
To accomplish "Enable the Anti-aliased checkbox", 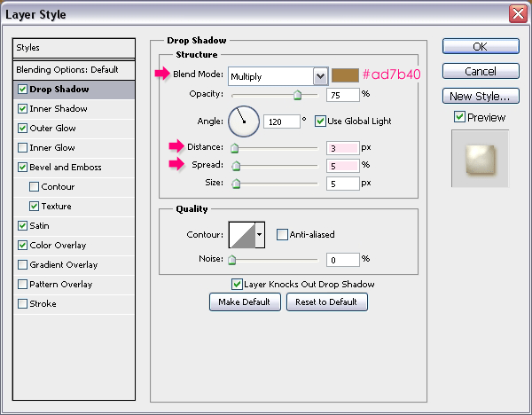I will click(282, 234).
